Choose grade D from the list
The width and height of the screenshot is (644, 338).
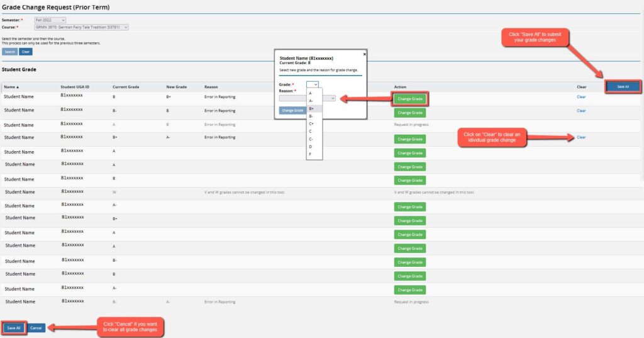310,147
